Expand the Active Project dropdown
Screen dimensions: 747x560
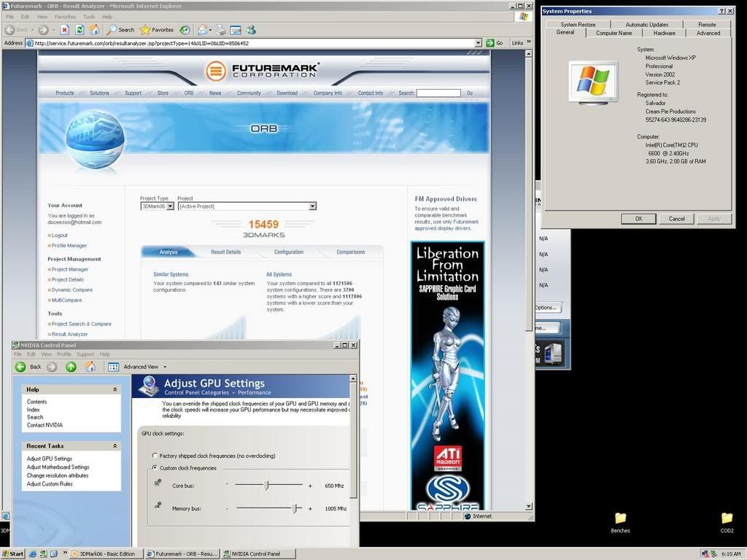312,206
